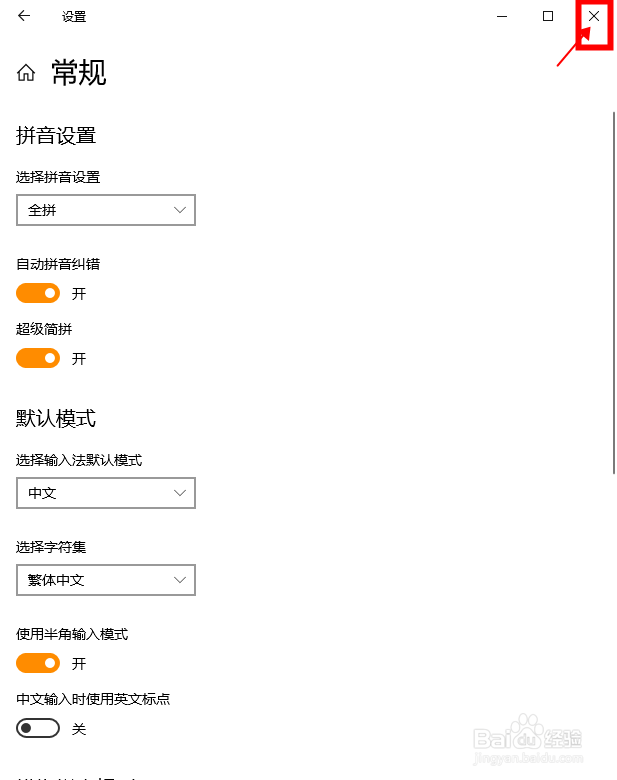Go to the Settings home icon
617x780 pixels.
click(26, 73)
